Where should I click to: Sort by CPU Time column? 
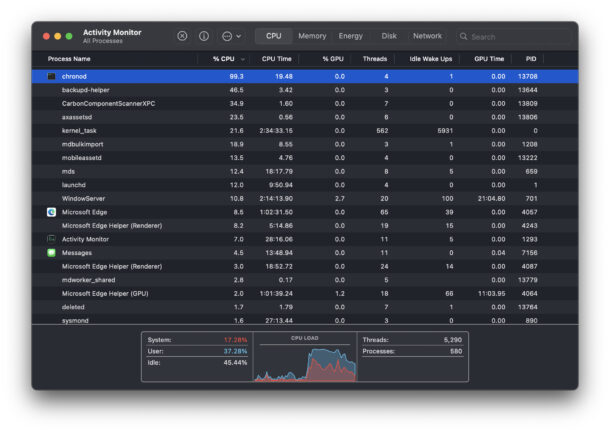276,59
